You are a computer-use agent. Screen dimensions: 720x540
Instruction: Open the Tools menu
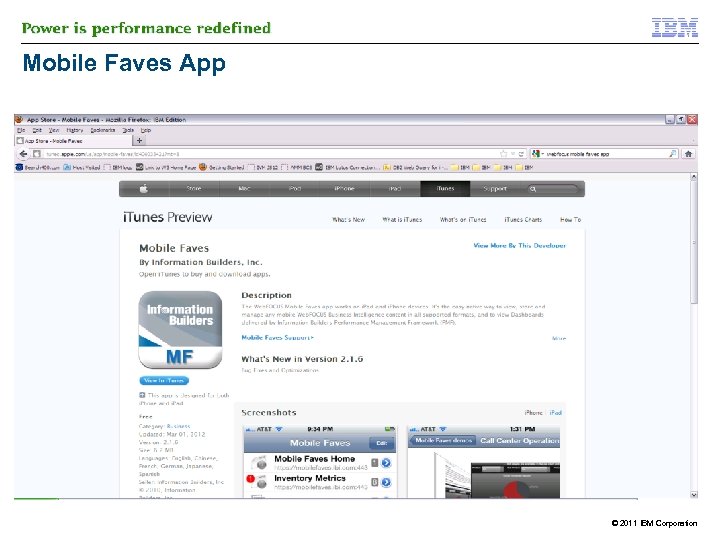[x=128, y=130]
